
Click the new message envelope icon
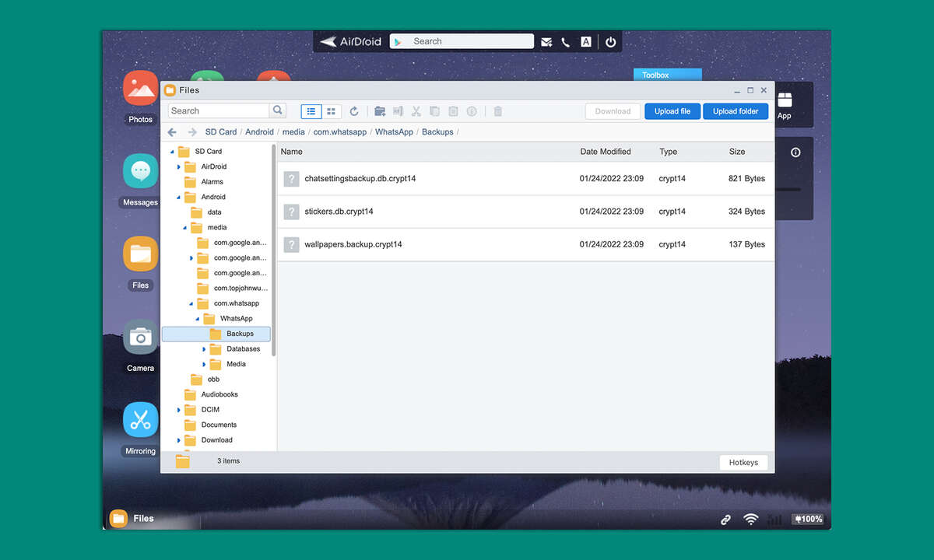(547, 42)
